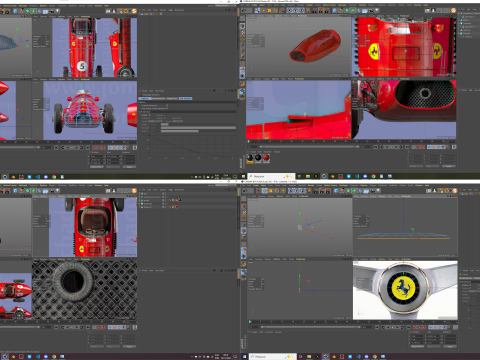Open the size mode dropdown in steering-wheel window
Screen dimensions: 480x360
click(x=433, y=346)
